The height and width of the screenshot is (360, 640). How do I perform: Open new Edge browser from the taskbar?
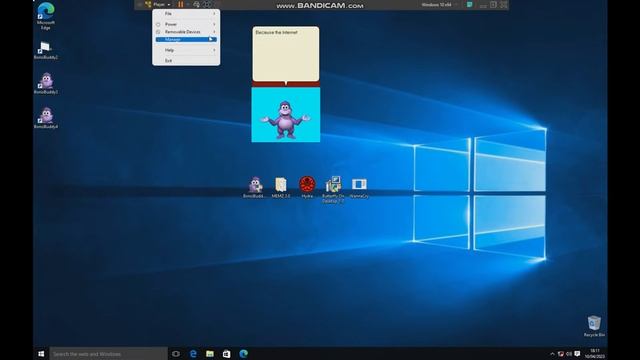click(x=244, y=354)
